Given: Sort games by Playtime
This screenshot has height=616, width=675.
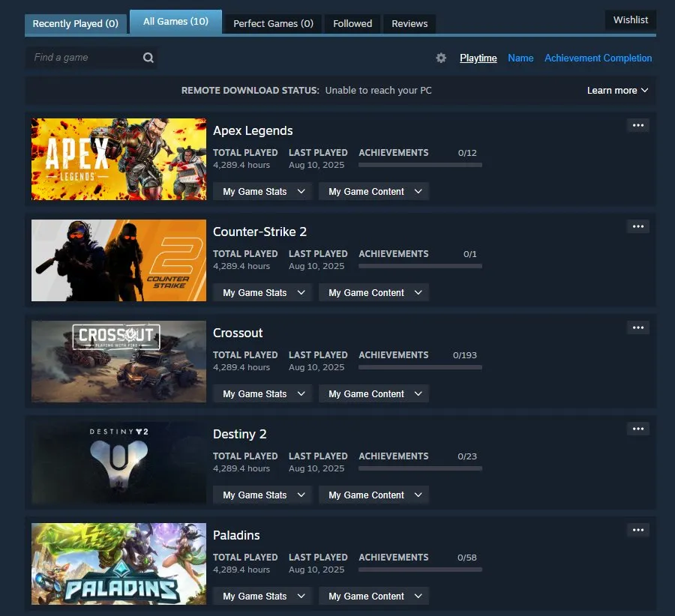Looking at the screenshot, I should click(478, 58).
